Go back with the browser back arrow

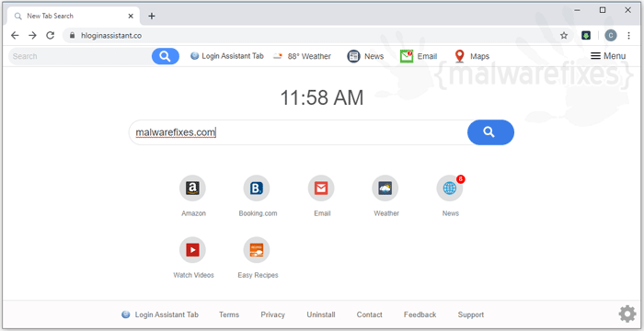coord(15,35)
